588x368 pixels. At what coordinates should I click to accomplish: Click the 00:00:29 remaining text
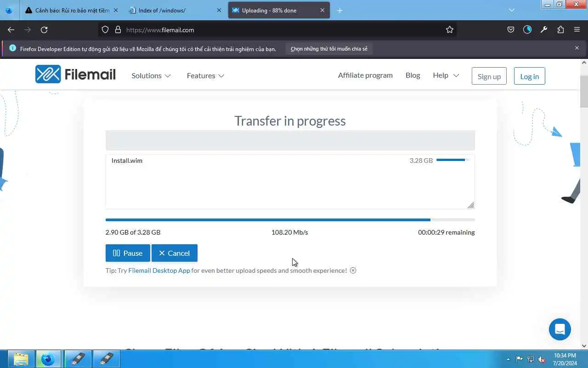447,232
